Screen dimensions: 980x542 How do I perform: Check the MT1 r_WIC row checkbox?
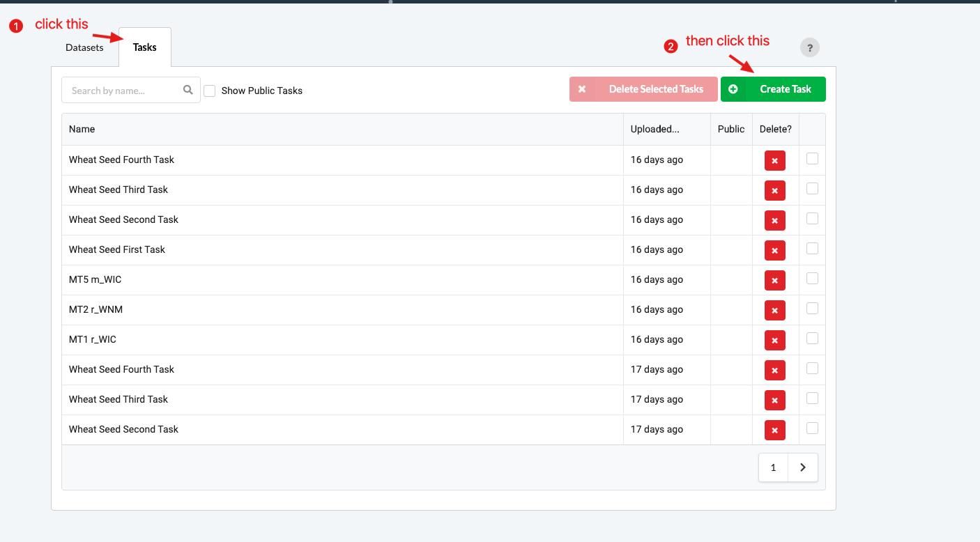pos(812,339)
